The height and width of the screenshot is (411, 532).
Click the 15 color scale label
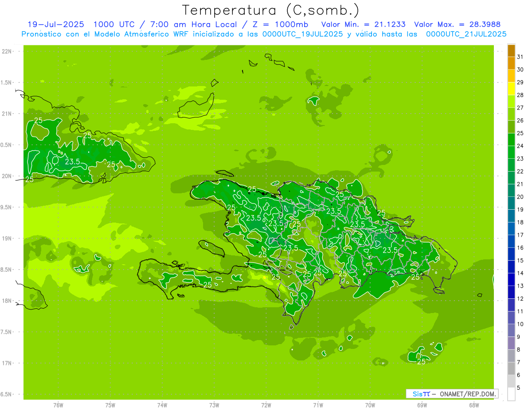coord(520,260)
